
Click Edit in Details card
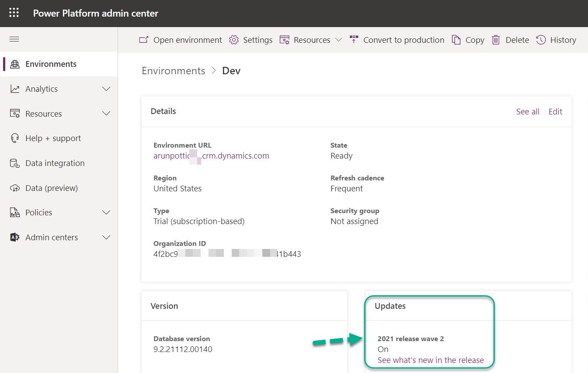point(555,112)
